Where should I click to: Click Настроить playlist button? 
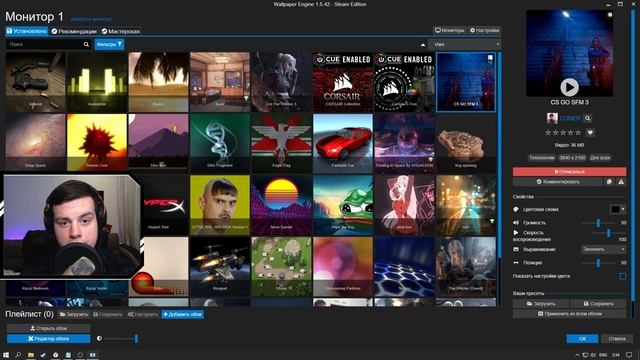click(142, 314)
